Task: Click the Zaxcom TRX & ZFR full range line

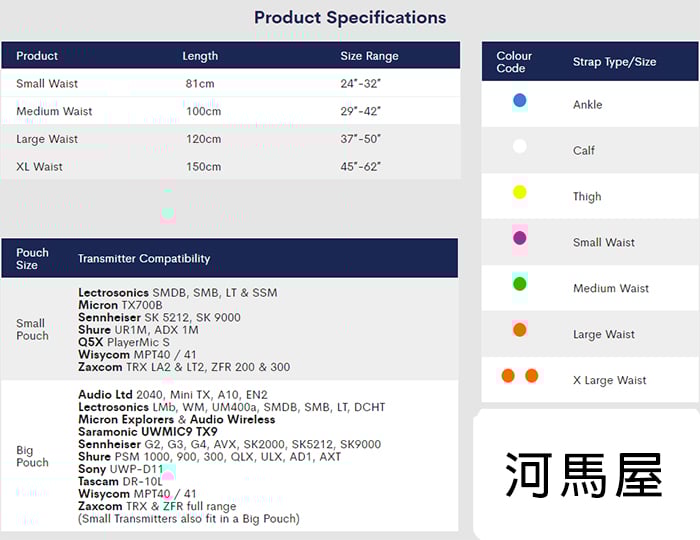Action: click(157, 507)
